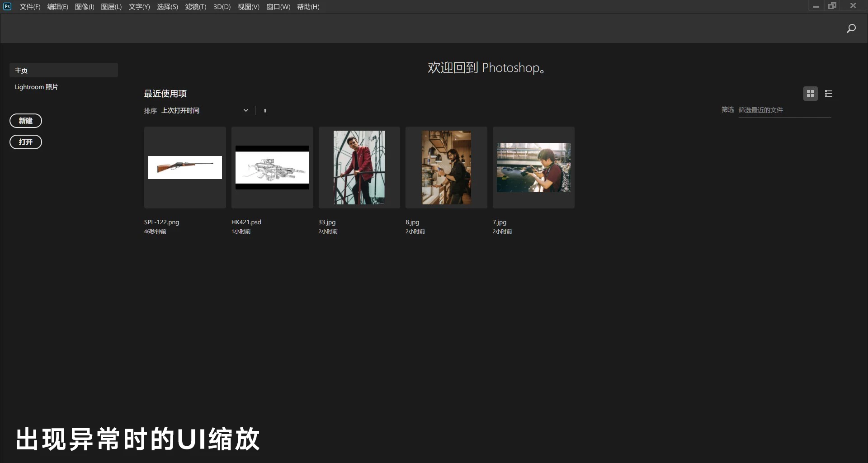This screenshot has width=868, height=463.
Task: Switch to list view icon
Action: point(829,94)
